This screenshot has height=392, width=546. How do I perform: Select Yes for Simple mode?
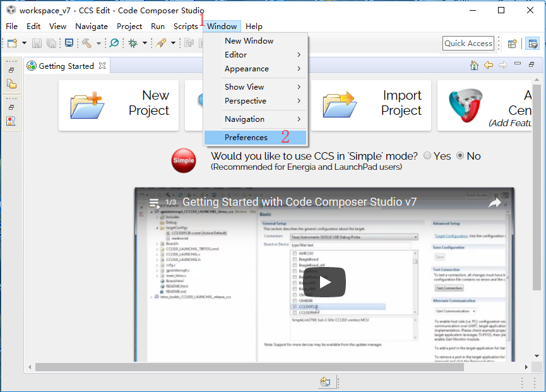pyautogui.click(x=427, y=156)
